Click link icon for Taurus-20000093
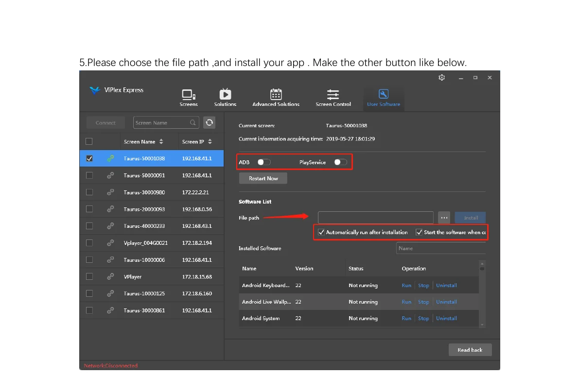This screenshot has width=561, height=392. (110, 209)
